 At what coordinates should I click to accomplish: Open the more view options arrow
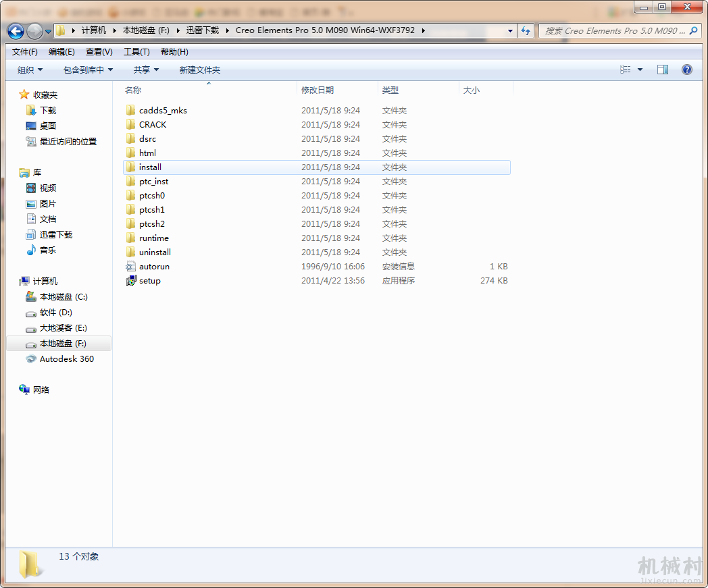pyautogui.click(x=640, y=70)
